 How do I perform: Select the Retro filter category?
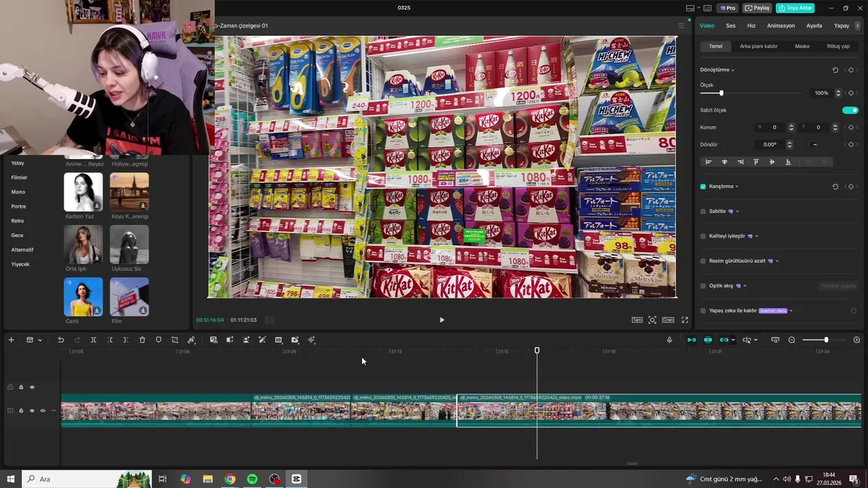coord(17,221)
